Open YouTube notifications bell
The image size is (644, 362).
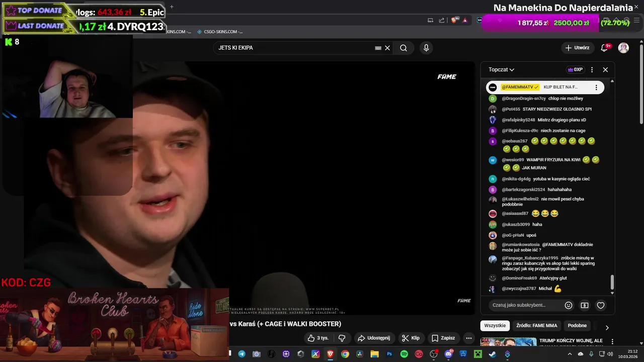point(604,48)
